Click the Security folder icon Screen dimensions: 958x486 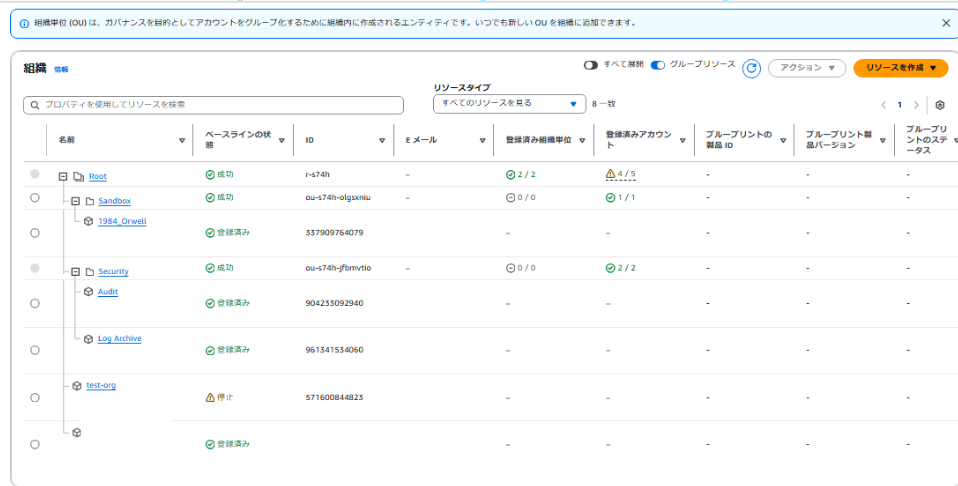(x=89, y=271)
